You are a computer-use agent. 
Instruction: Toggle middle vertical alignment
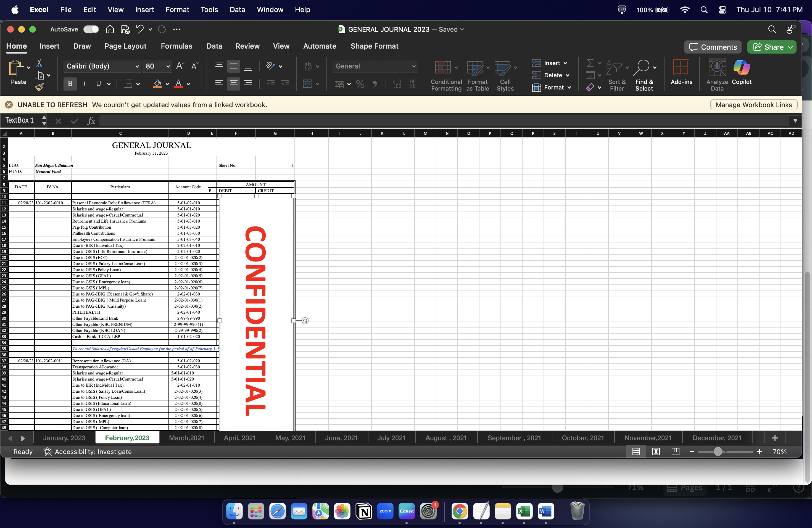coord(233,66)
